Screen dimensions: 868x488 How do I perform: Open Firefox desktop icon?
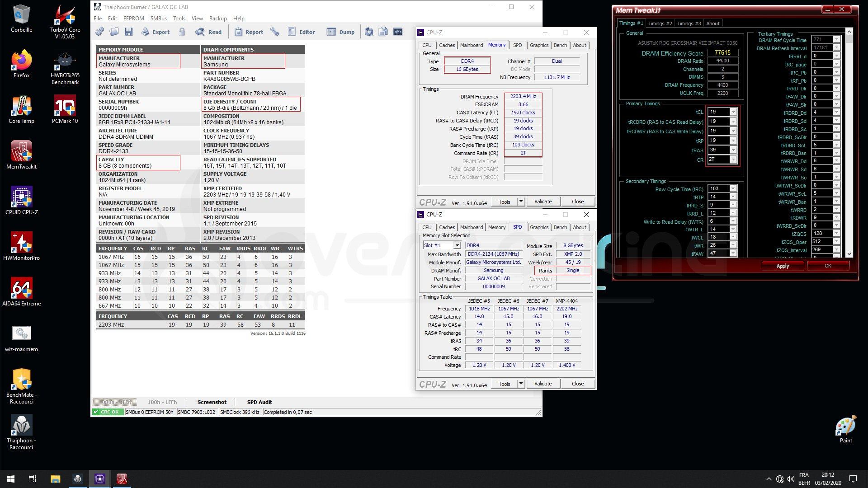(x=21, y=64)
